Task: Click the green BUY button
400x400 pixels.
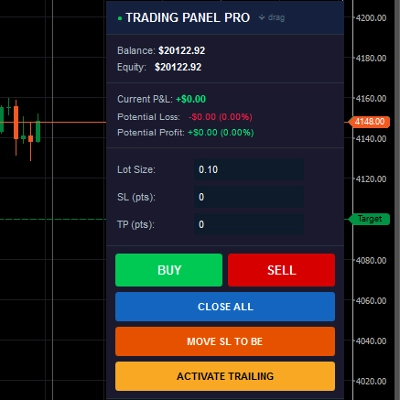Action: coord(169,270)
